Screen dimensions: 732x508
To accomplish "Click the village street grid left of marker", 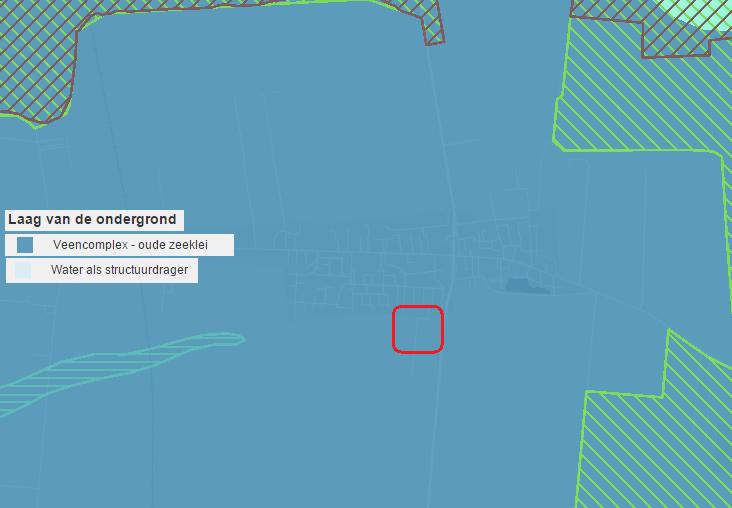I will pyautogui.click(x=340, y=280).
